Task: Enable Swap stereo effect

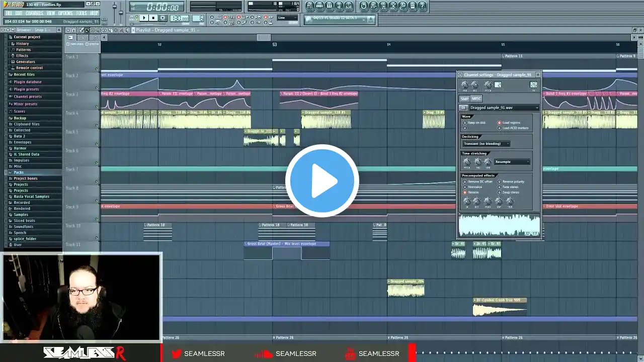Action: click(x=500, y=193)
